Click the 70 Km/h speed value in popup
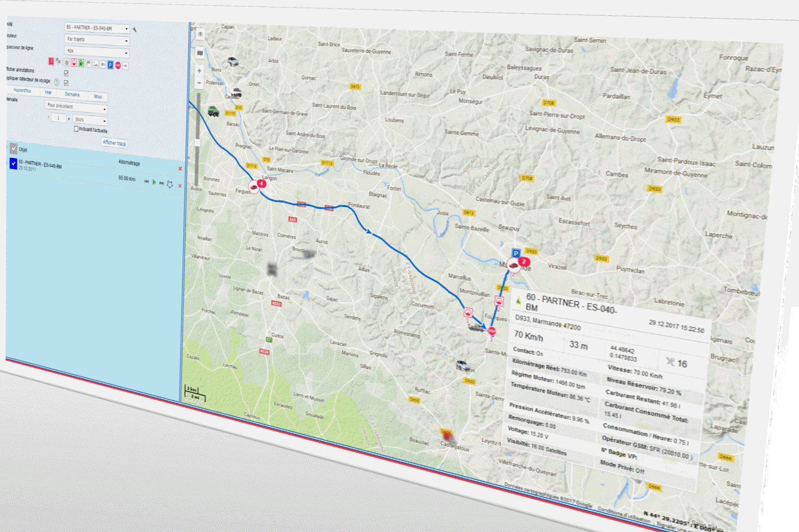Screen dimensions: 799x532 pos(529,336)
